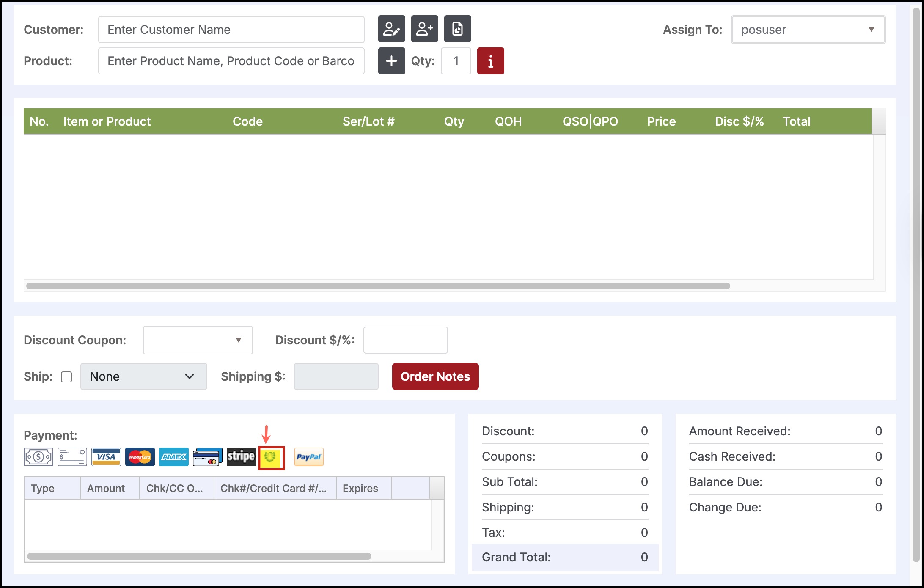Choose PayPal as payment method
This screenshot has width=924, height=588.
point(309,457)
